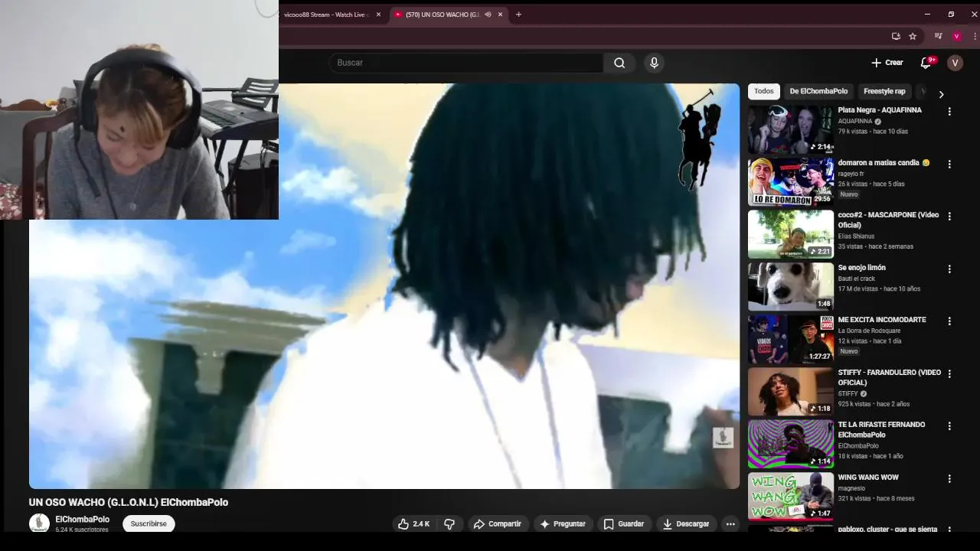Close the vicooo88 Stream tab
This screenshot has height=551, width=980.
click(x=378, y=15)
